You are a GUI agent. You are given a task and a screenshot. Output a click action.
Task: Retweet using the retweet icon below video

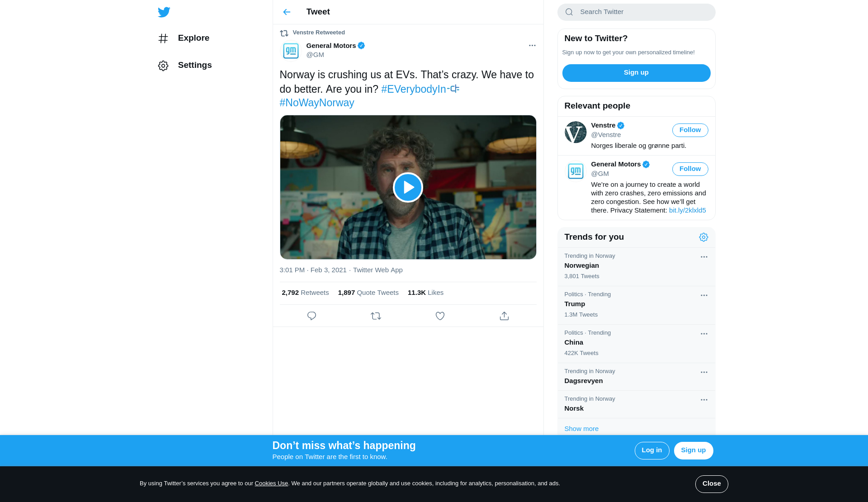[376, 316]
